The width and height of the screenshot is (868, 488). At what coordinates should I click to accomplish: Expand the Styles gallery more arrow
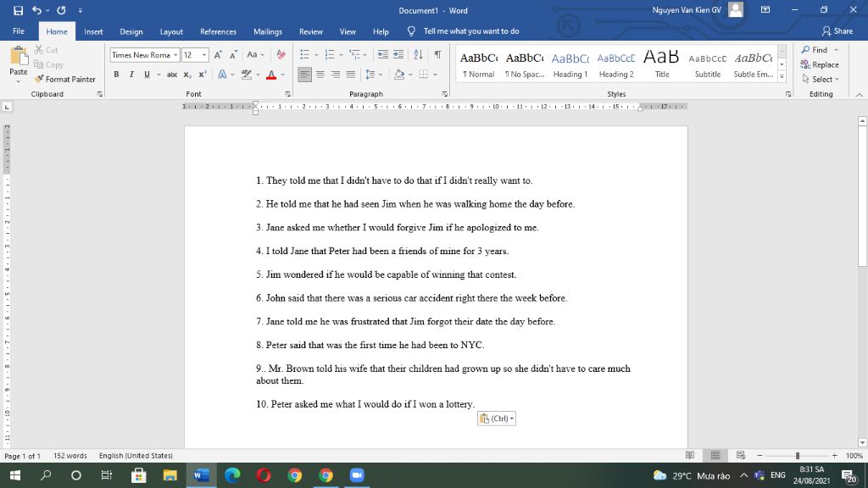782,77
